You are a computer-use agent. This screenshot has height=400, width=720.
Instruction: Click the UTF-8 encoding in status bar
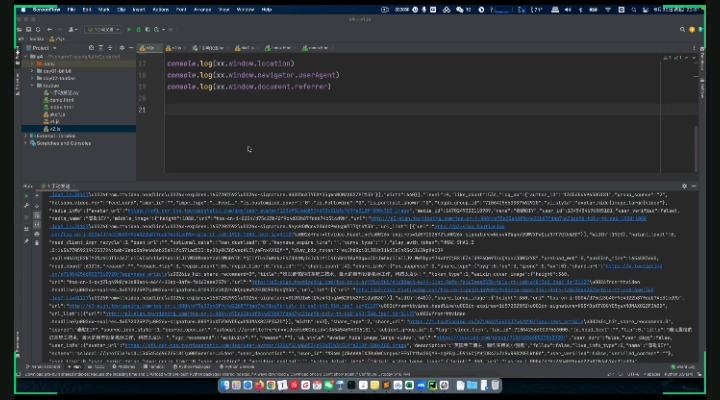click(x=633, y=374)
